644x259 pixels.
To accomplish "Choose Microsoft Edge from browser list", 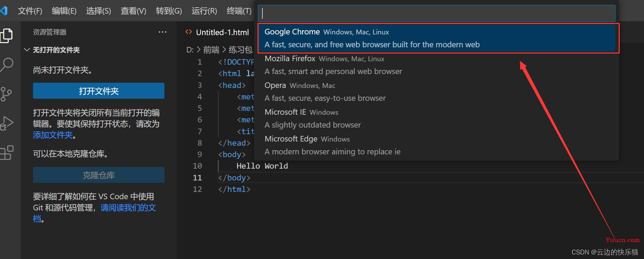I will (437, 145).
